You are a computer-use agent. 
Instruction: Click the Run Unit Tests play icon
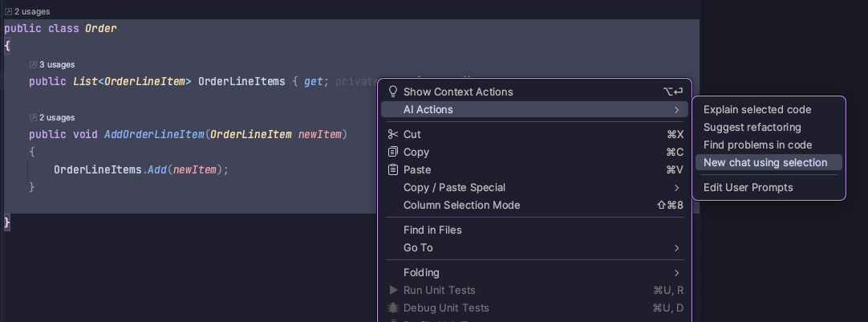pyautogui.click(x=393, y=290)
